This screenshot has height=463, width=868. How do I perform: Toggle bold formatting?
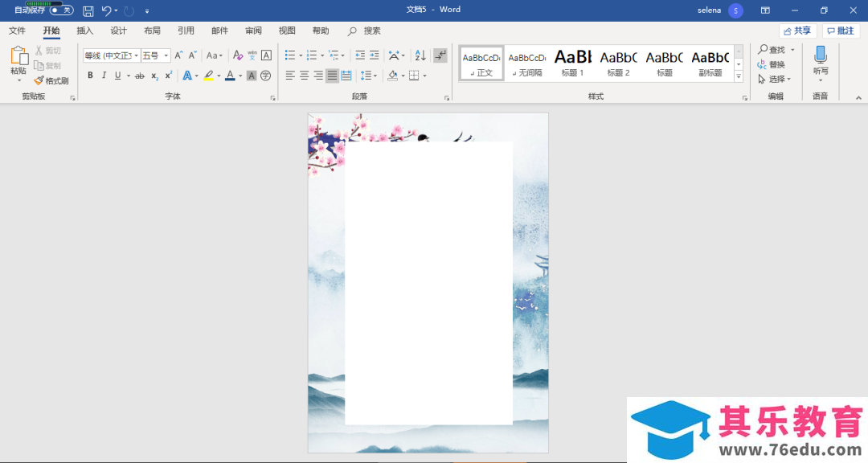pyautogui.click(x=90, y=76)
